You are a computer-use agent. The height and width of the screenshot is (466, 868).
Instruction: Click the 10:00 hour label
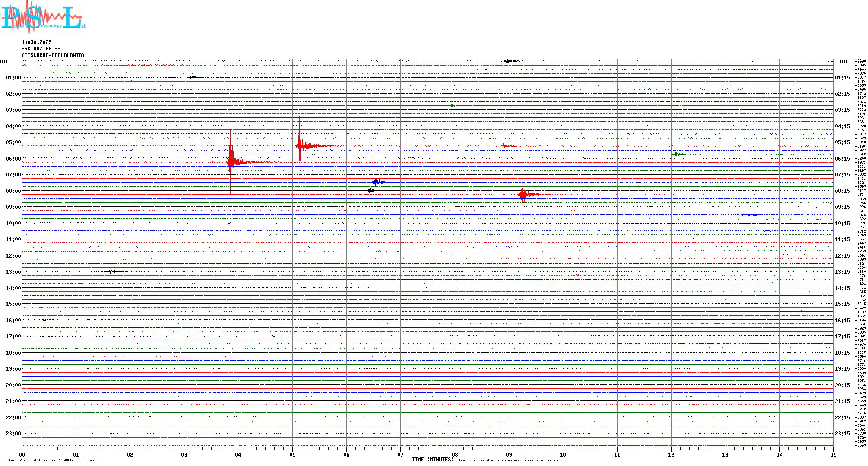13,224
